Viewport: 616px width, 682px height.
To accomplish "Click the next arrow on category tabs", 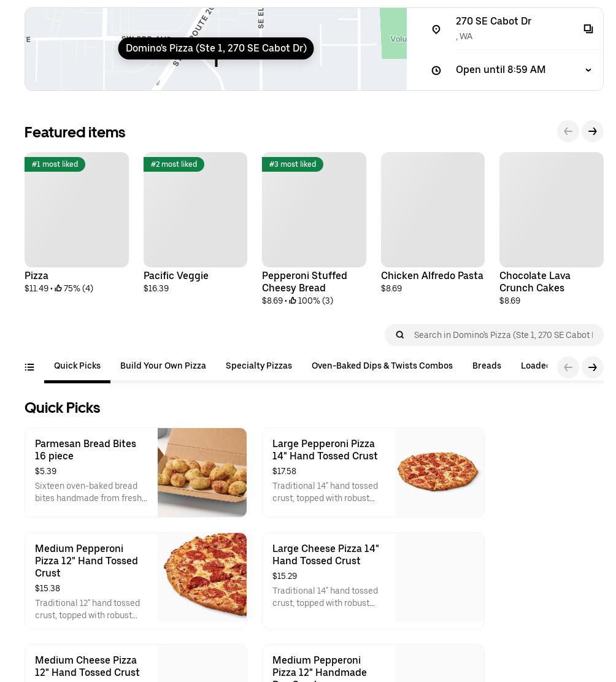I will point(592,367).
